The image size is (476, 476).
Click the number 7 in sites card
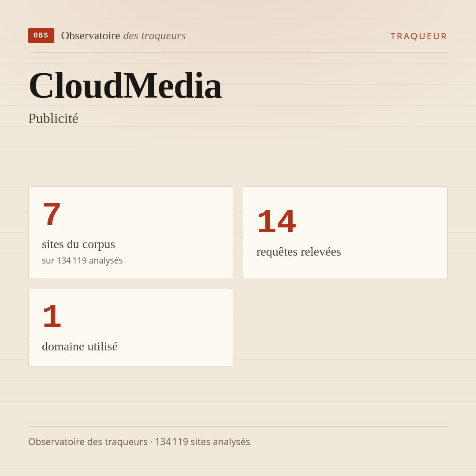(52, 214)
